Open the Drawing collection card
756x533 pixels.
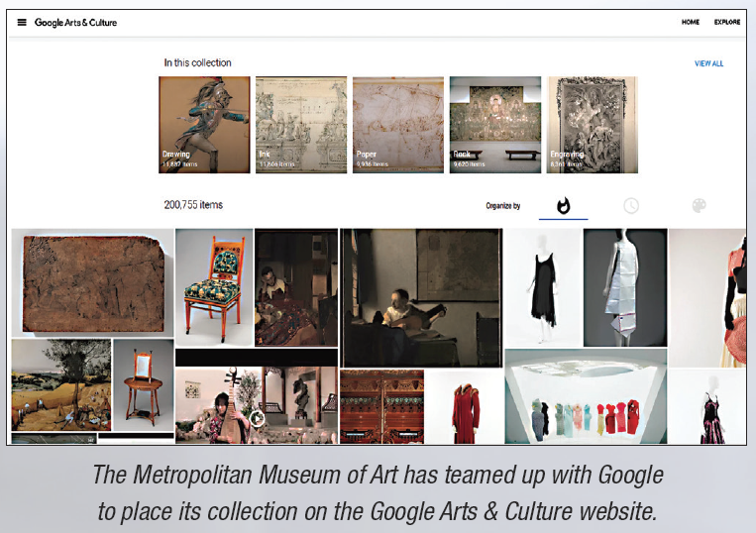[204, 125]
